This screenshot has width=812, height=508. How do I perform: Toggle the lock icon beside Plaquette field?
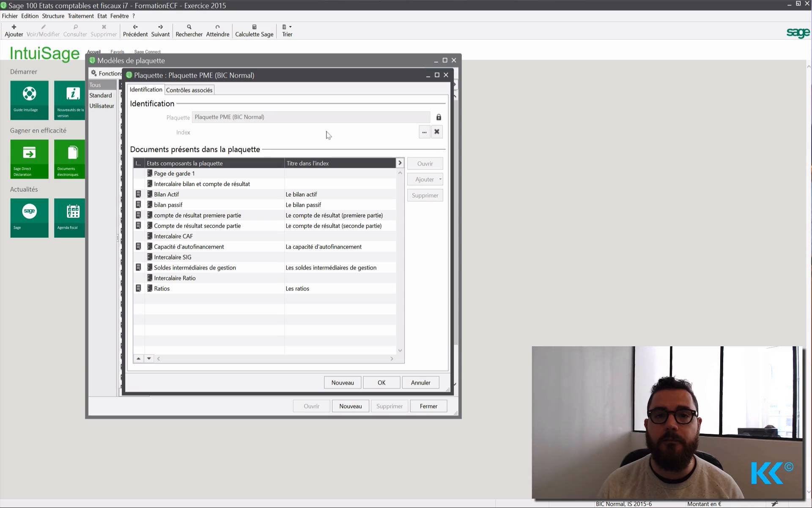click(x=439, y=117)
